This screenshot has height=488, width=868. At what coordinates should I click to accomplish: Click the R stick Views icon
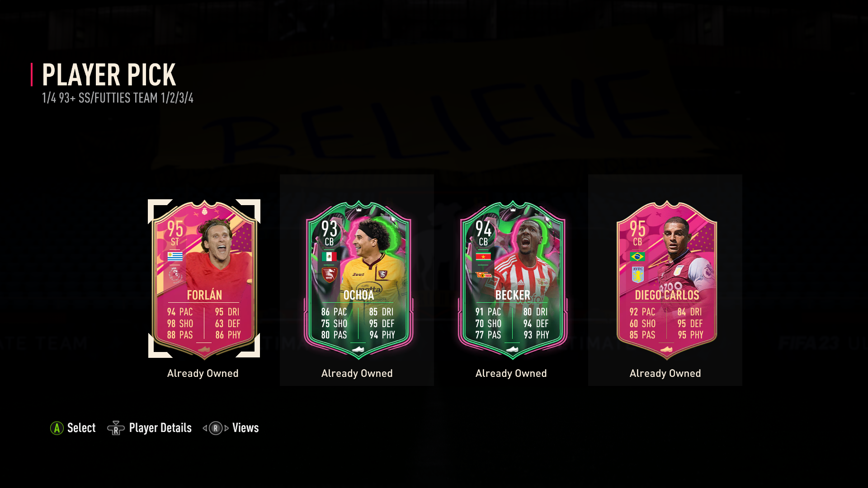pos(216,428)
